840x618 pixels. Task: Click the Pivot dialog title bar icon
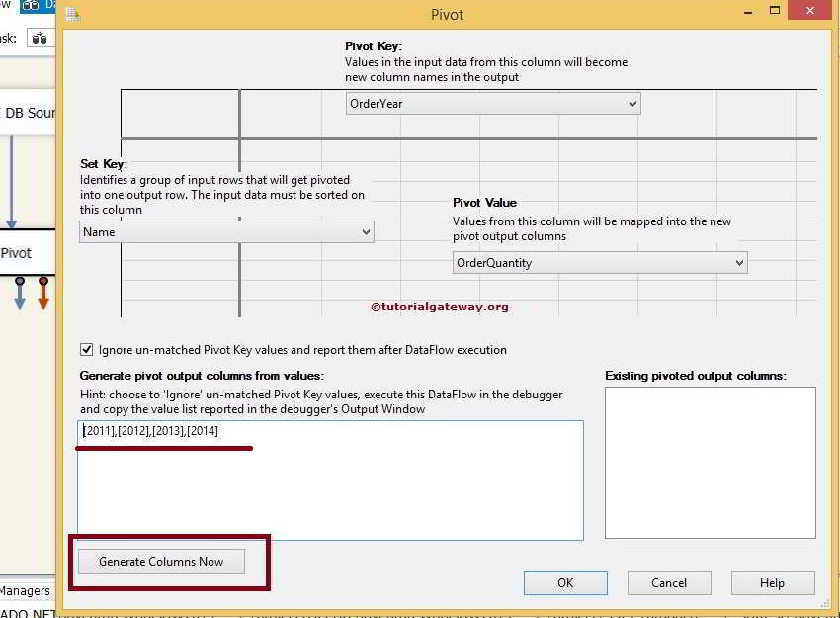coord(69,14)
